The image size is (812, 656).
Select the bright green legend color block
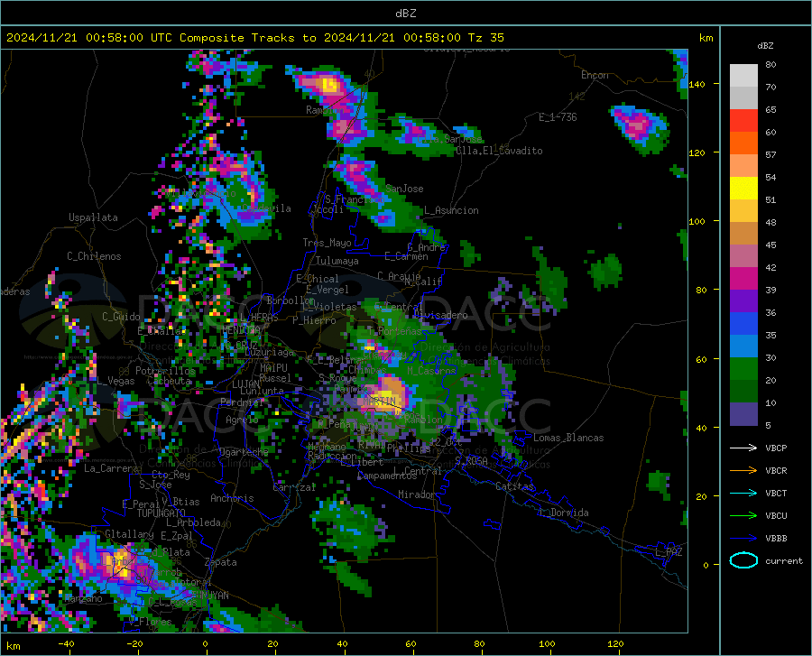pos(743,369)
